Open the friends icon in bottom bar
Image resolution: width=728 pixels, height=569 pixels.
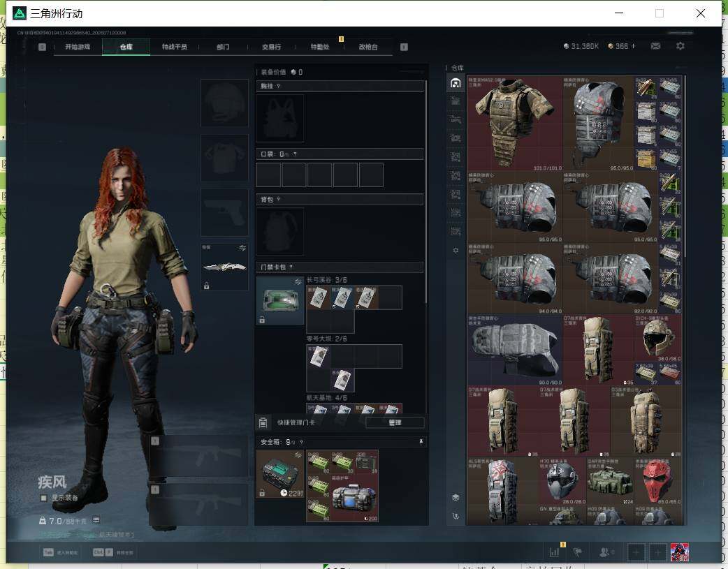[604, 552]
